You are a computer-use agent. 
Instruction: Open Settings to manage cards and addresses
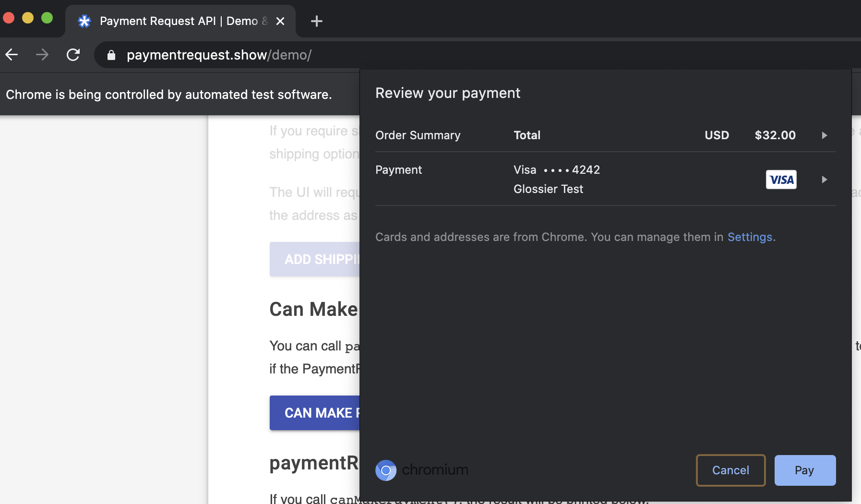(750, 237)
